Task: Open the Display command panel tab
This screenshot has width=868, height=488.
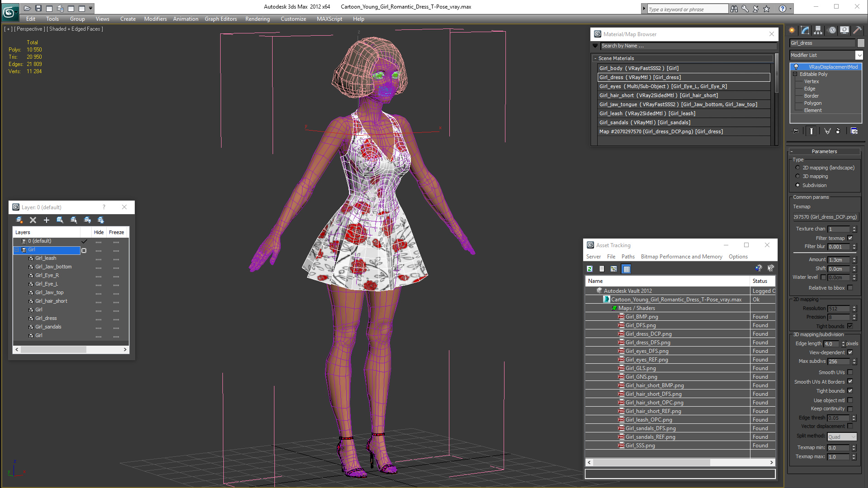Action: tap(844, 30)
